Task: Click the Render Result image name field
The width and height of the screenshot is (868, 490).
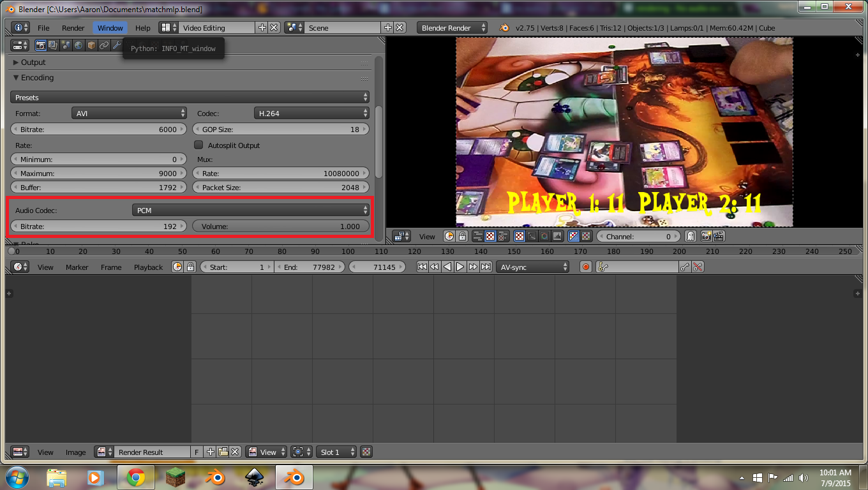Action: (152, 452)
